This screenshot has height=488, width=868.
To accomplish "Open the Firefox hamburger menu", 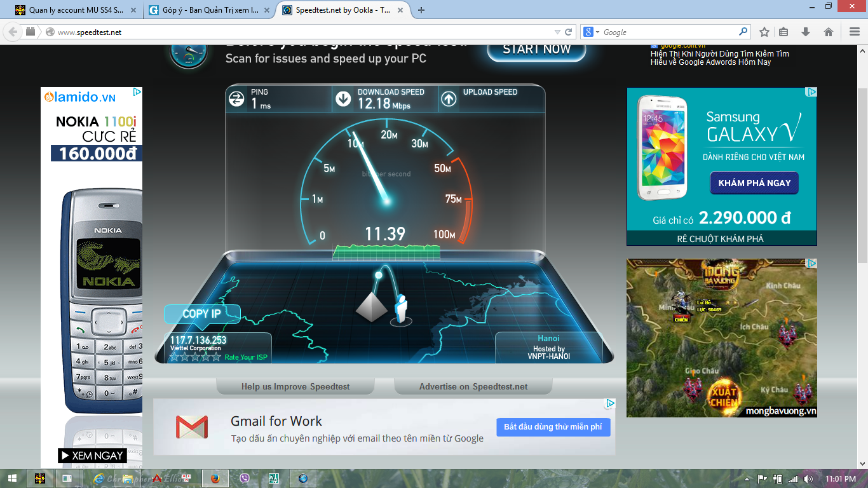I will pos(855,32).
